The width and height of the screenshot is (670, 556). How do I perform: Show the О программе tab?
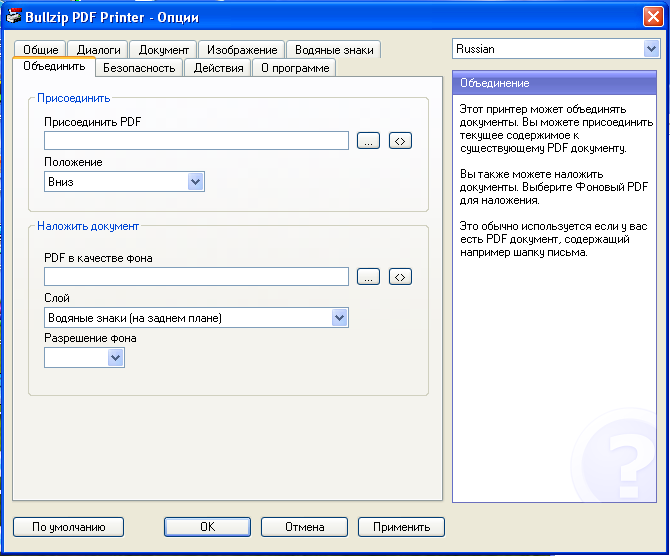pos(295,68)
